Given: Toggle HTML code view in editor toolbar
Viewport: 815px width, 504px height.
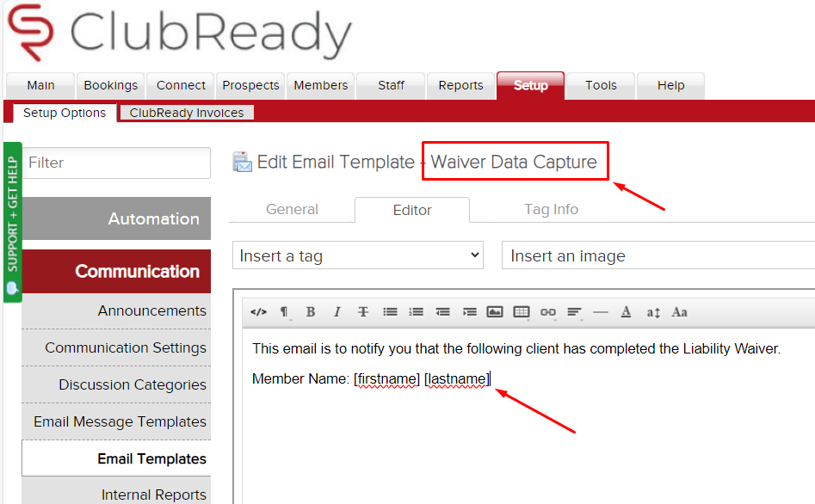Looking at the screenshot, I should 258,311.
